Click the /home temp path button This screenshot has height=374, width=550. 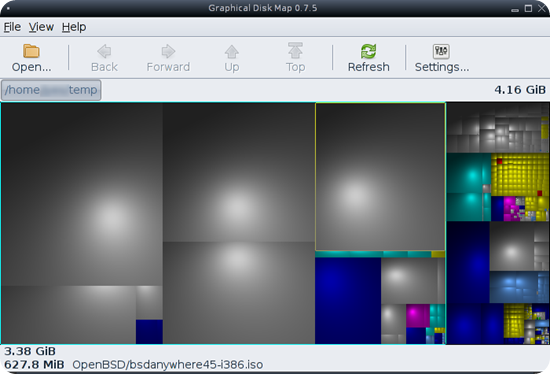(51, 90)
